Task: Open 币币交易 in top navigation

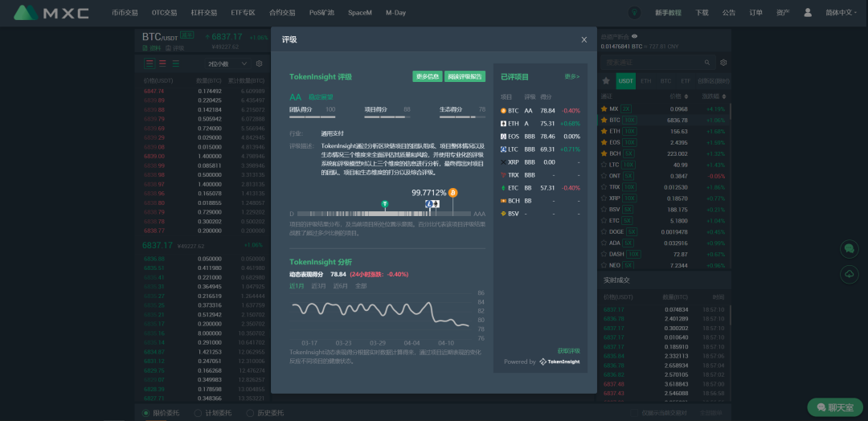Action: (125, 13)
